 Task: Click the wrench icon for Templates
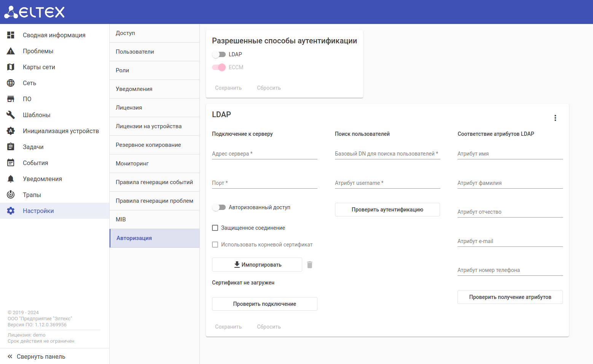point(11,115)
